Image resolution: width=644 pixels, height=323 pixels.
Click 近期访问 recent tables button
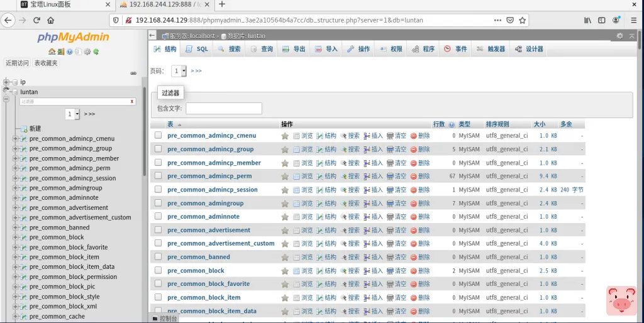click(x=17, y=63)
